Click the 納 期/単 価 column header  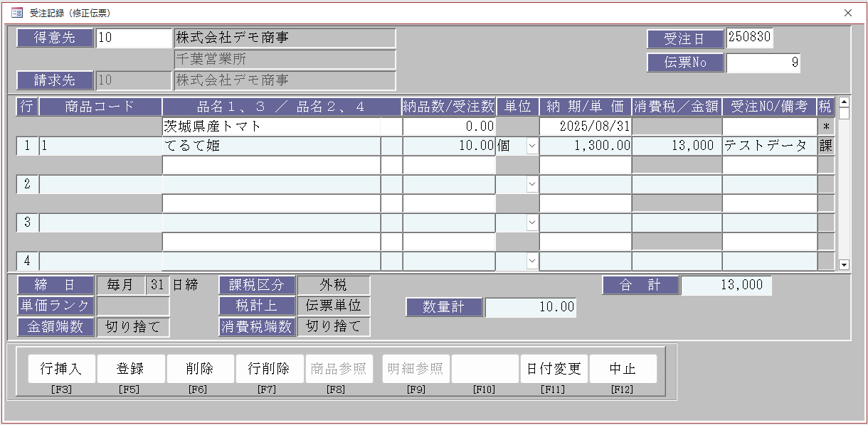click(586, 107)
